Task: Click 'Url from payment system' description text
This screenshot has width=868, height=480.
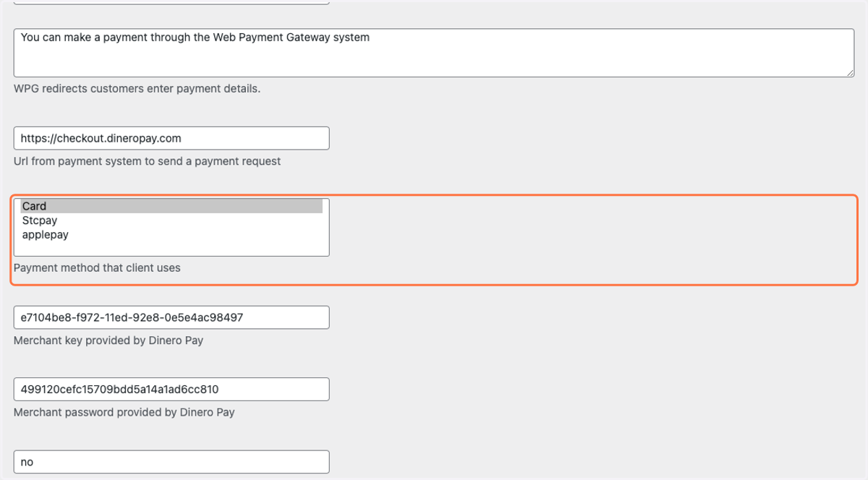Action: point(147,161)
